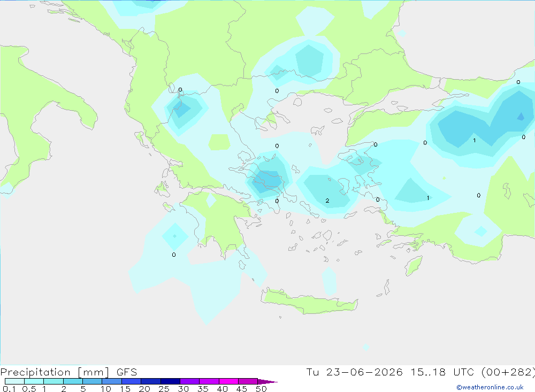The image size is (535, 392).
Task: Click the legend label '5'
Action: click(83, 389)
